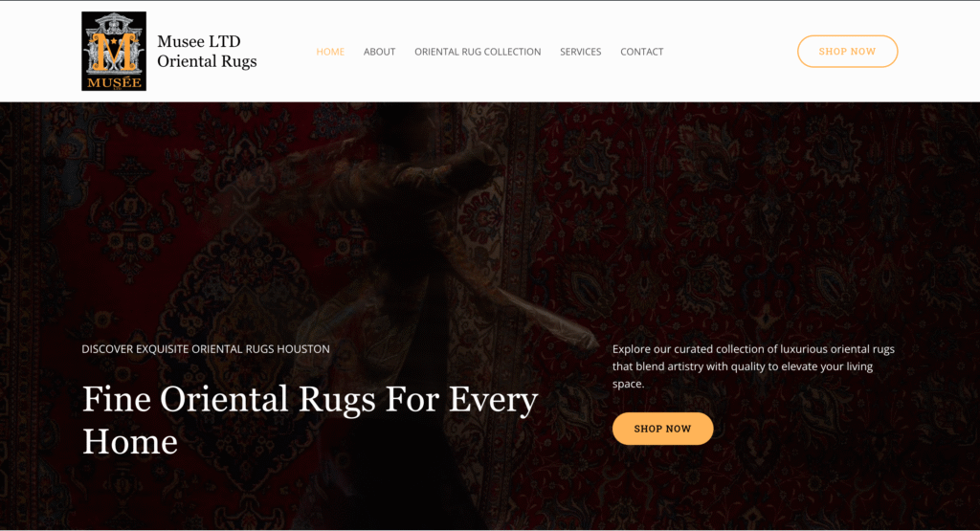Image resolution: width=980 pixels, height=531 pixels.
Task: Click the Oriental Rugs title line
Action: (207, 61)
